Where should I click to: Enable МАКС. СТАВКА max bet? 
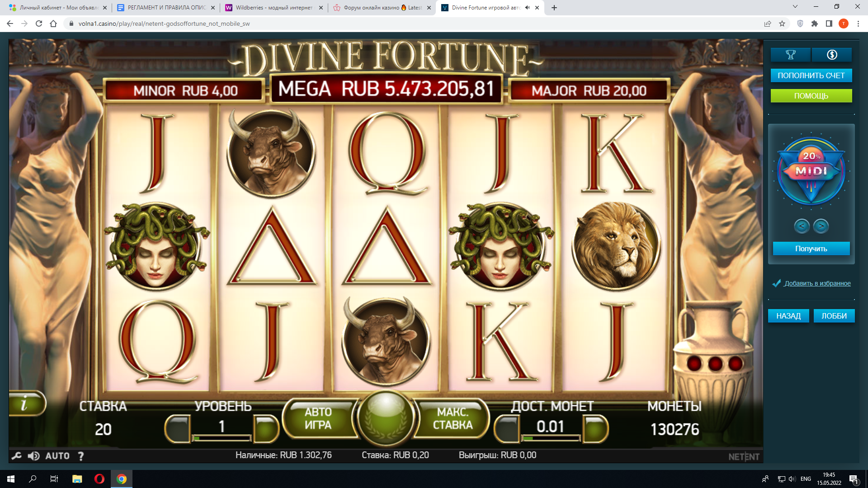click(453, 418)
